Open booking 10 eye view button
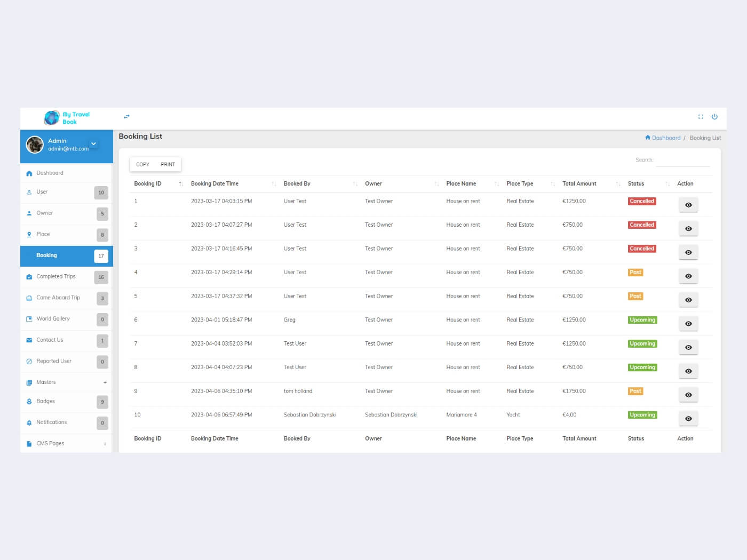The image size is (747, 560). (688, 419)
